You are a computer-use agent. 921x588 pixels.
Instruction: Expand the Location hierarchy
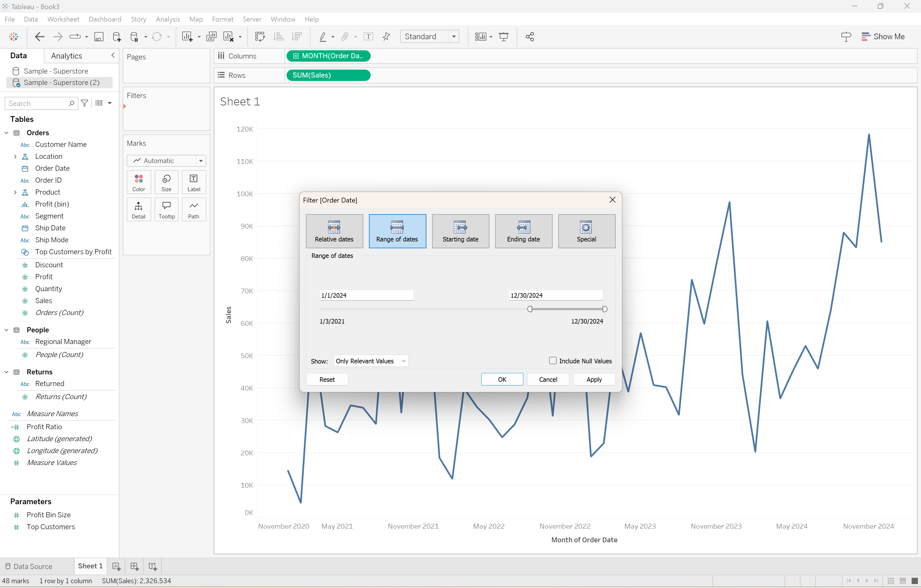[15, 157]
